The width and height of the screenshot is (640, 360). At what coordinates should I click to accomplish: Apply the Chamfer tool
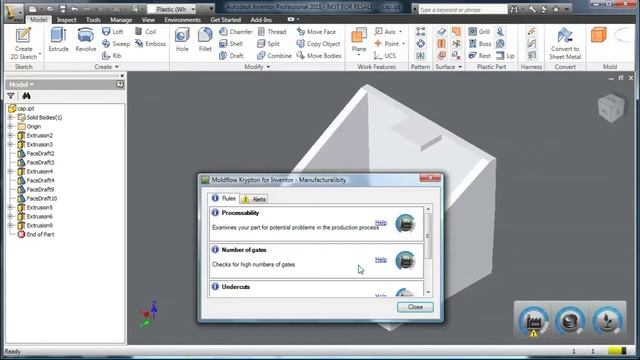point(236,31)
